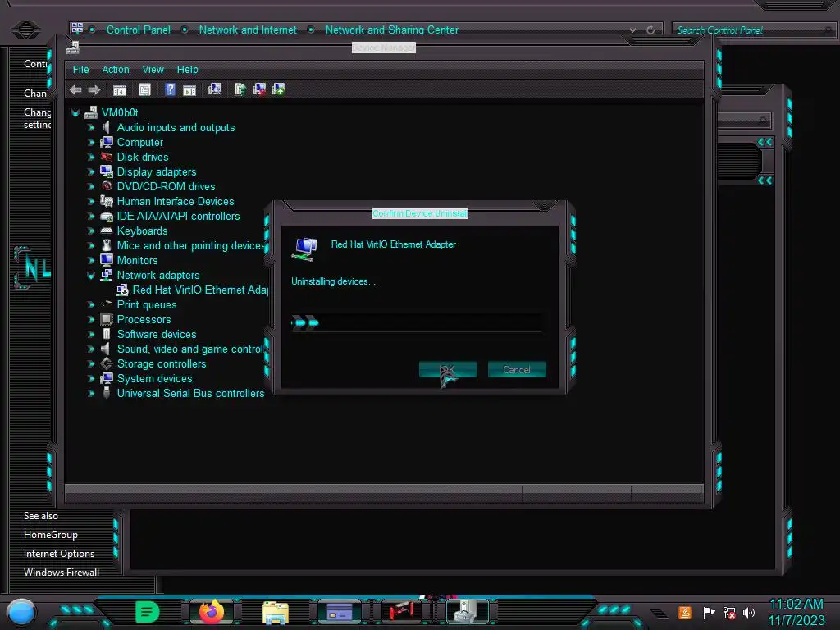Screen dimensions: 840x630
Task: Expand the Display adapters category
Action: [x=90, y=172]
